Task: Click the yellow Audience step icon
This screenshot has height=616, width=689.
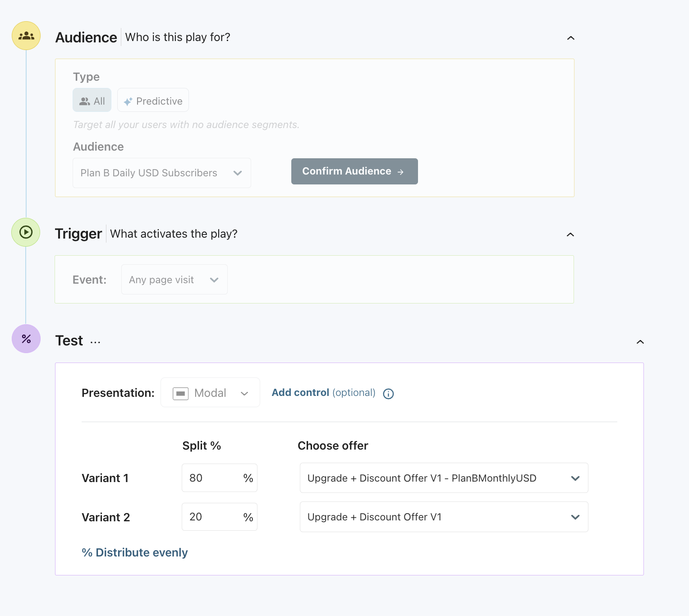Action: coord(26,36)
